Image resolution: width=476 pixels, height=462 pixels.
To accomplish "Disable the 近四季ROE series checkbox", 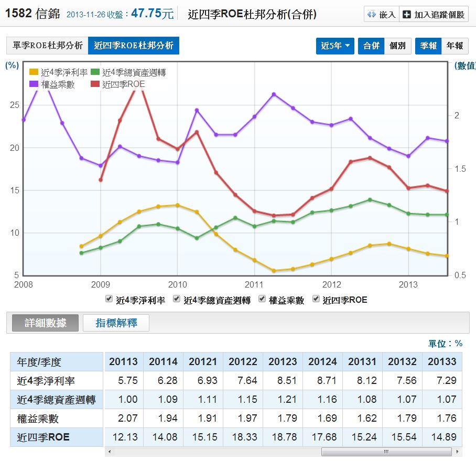I will 316,299.
